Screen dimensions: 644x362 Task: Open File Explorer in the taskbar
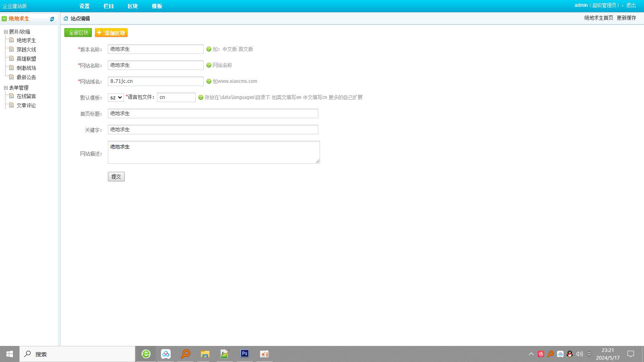[x=205, y=354]
